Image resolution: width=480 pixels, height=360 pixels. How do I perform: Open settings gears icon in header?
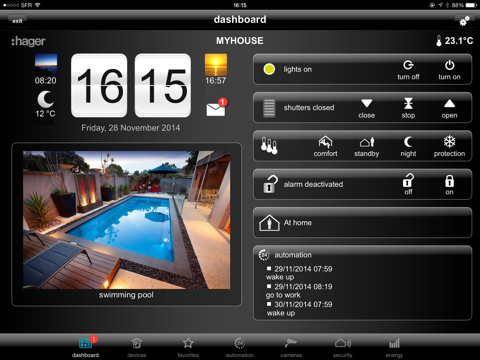pos(464,21)
